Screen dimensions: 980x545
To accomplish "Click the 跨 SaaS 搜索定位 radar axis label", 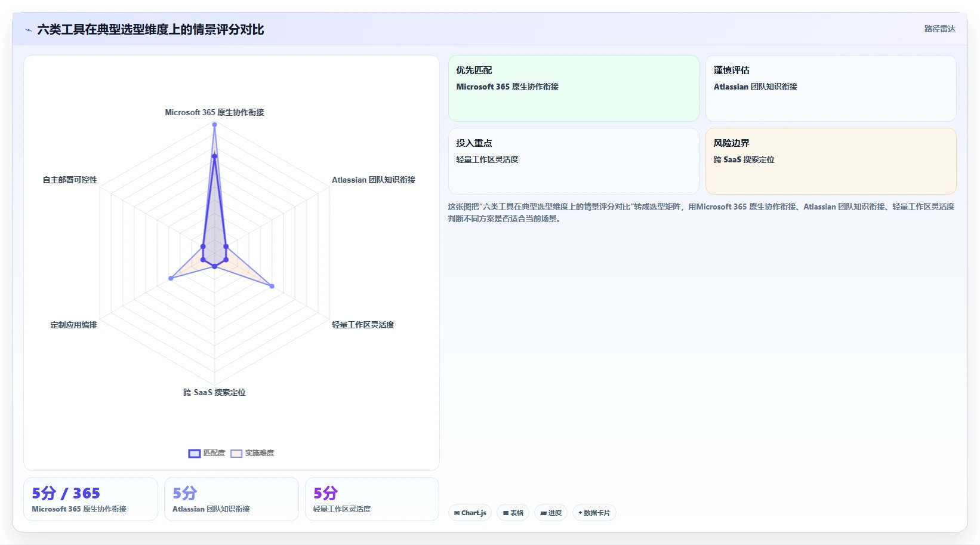I will coord(214,392).
